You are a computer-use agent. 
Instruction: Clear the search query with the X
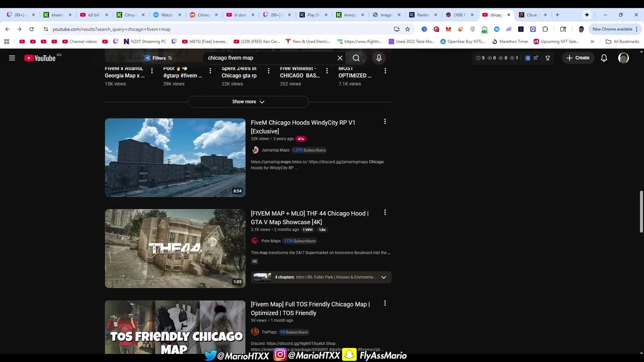[340, 58]
